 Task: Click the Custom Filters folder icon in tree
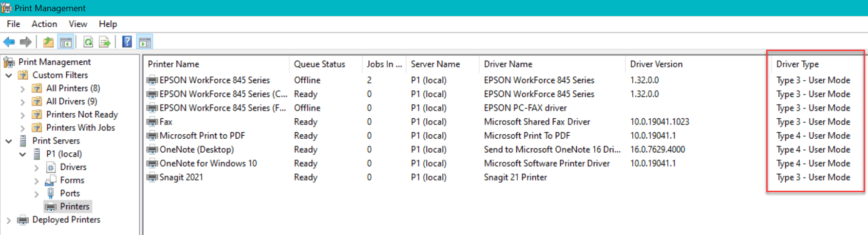coord(23,75)
